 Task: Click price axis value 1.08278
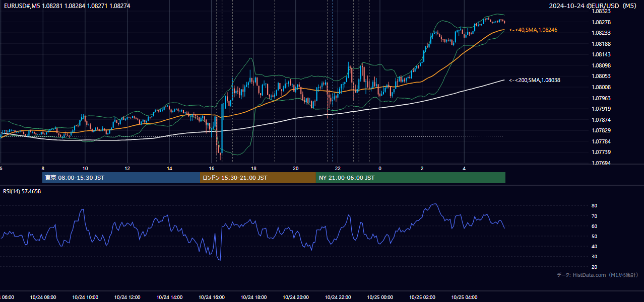click(x=602, y=22)
